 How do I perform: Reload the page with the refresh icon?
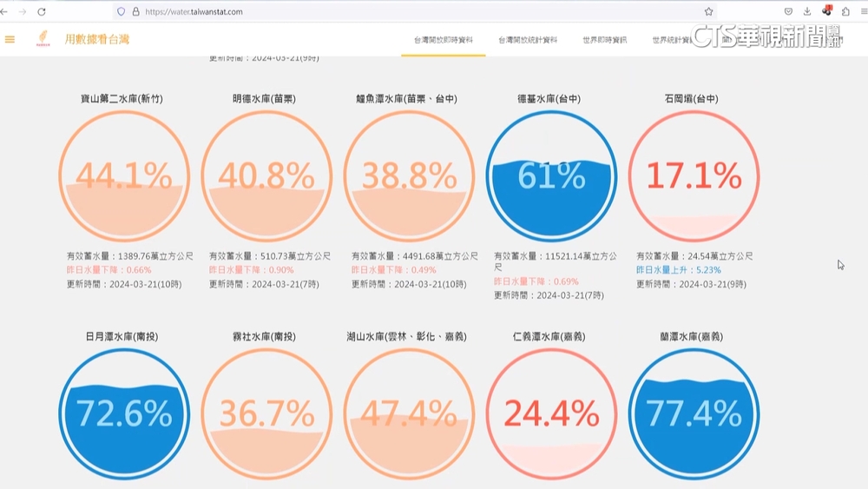pyautogui.click(x=42, y=11)
